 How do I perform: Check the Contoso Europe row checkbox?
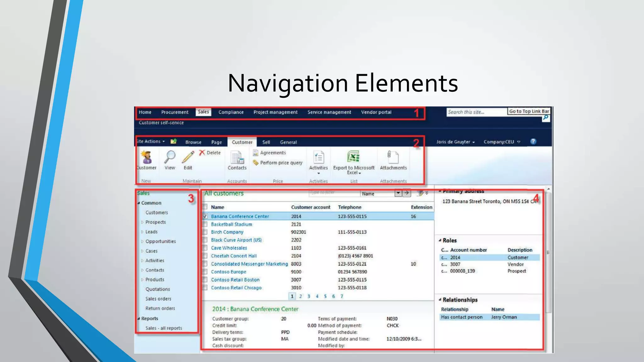tap(205, 272)
